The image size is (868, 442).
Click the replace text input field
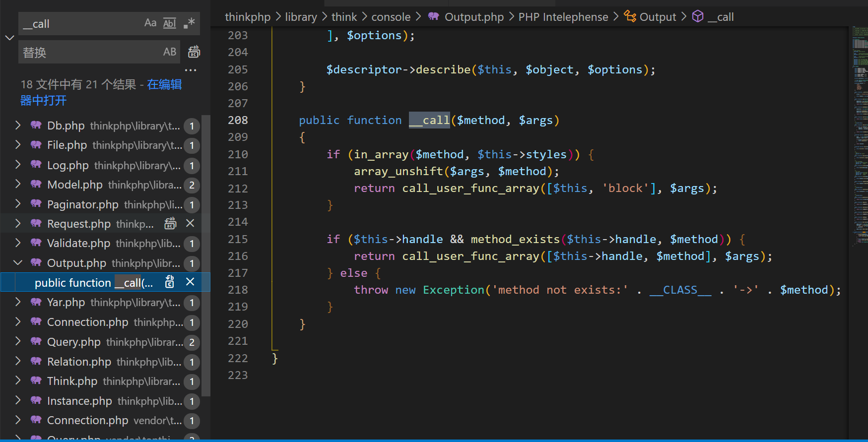tap(89, 52)
